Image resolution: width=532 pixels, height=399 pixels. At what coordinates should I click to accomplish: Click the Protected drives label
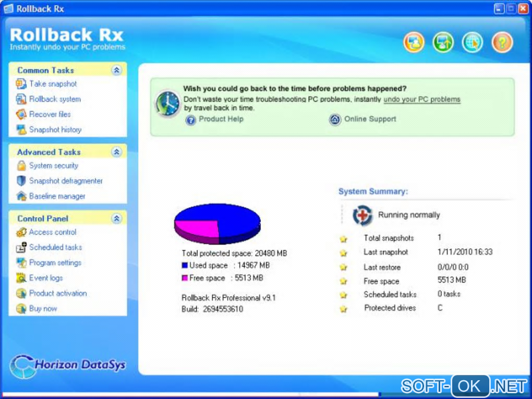tap(390, 308)
